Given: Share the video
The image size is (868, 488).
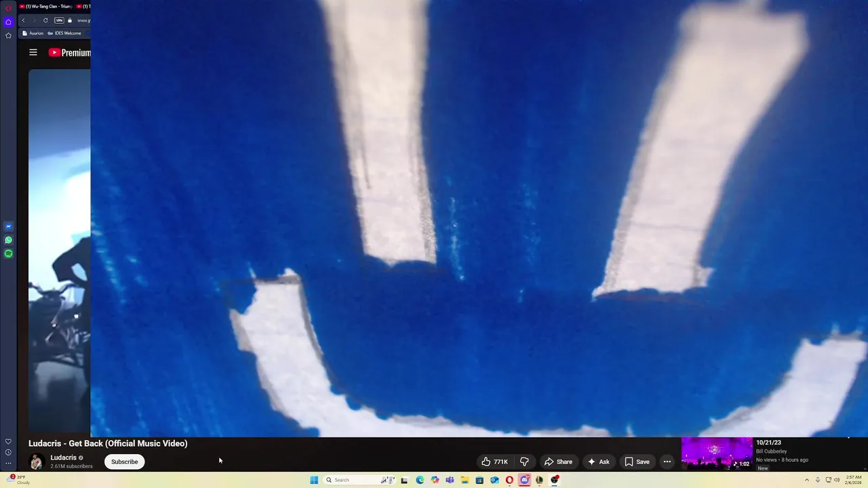Looking at the screenshot, I should point(558,462).
